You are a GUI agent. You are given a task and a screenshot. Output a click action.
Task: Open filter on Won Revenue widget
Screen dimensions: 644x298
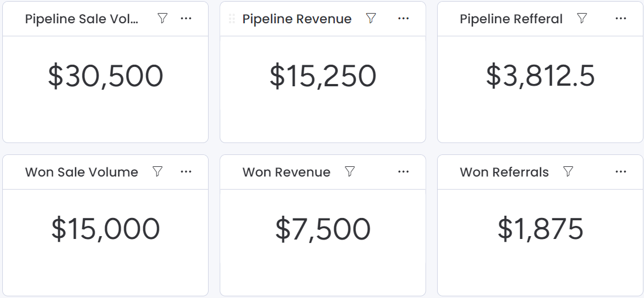[350, 171]
